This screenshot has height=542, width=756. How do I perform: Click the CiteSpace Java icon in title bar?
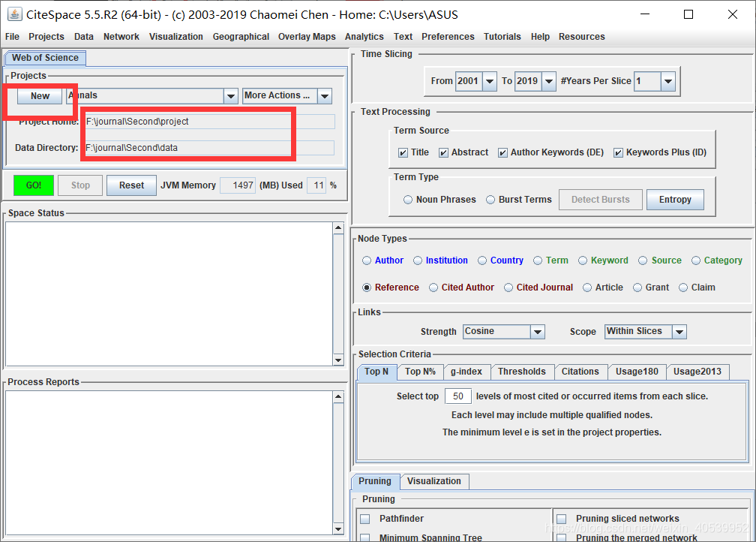[14, 14]
